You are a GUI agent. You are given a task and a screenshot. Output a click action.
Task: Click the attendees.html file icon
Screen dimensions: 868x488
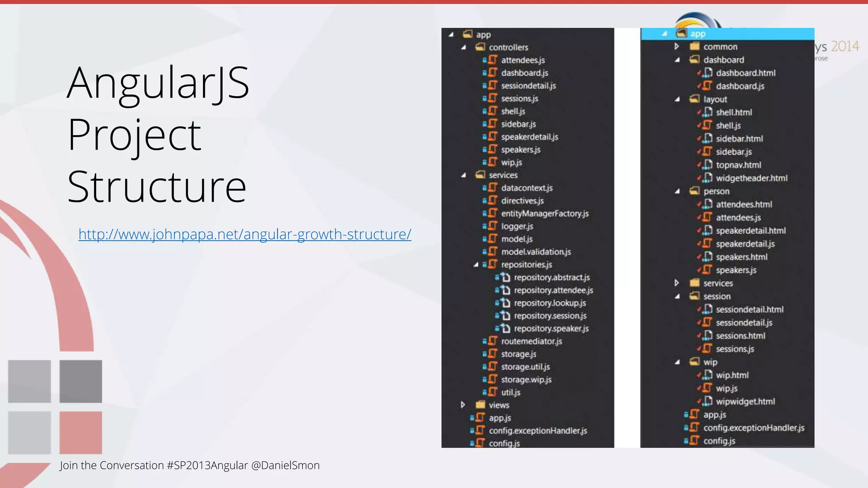point(707,204)
